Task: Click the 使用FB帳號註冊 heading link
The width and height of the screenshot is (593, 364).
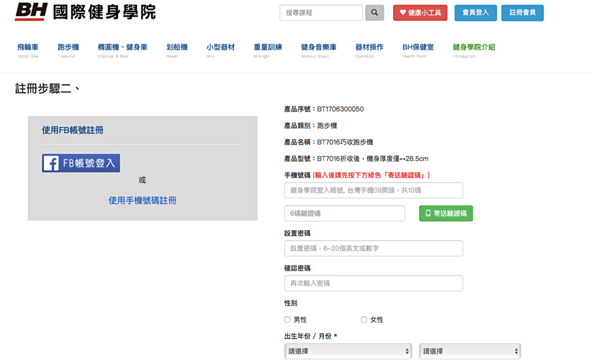Action: 72,130
